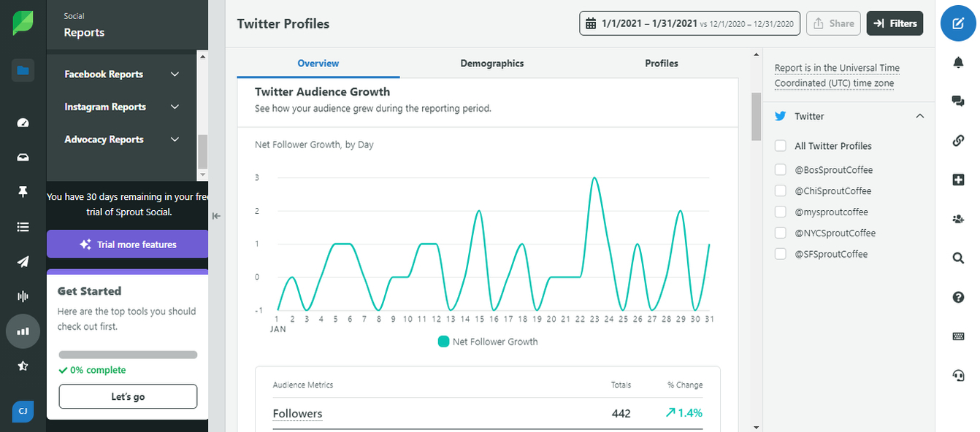Open the bar chart Reports icon
This screenshot has height=432, width=980.
(23, 331)
